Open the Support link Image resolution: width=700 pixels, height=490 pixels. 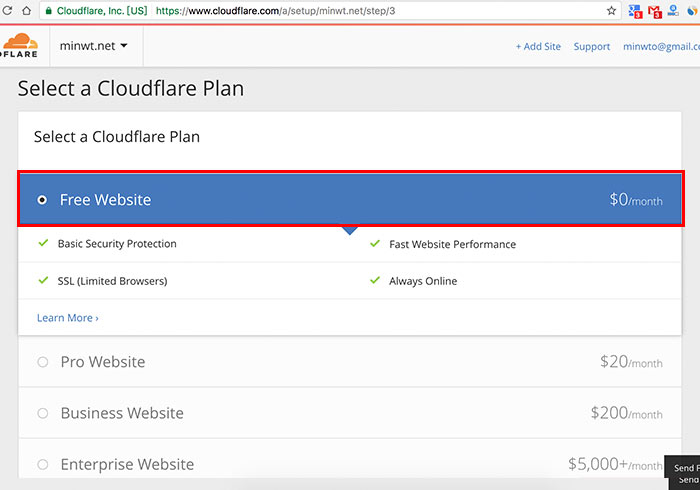[x=592, y=46]
